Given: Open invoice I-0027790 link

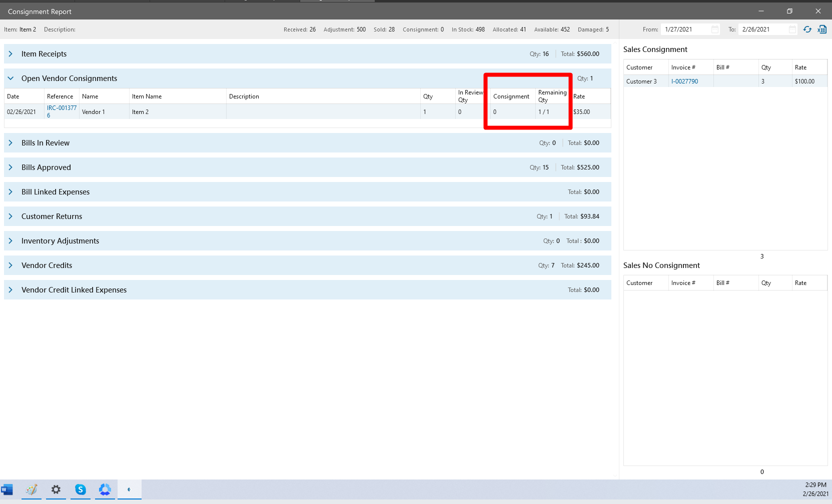Looking at the screenshot, I should coord(684,81).
